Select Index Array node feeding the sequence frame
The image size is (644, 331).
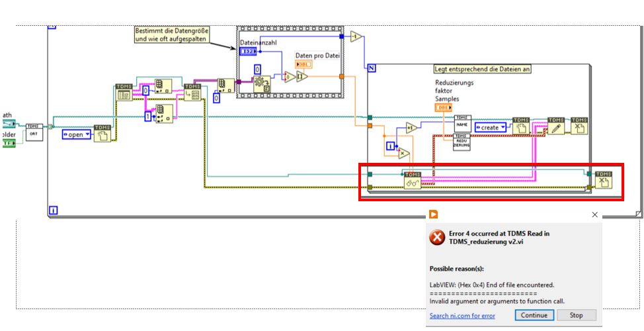[x=226, y=85]
